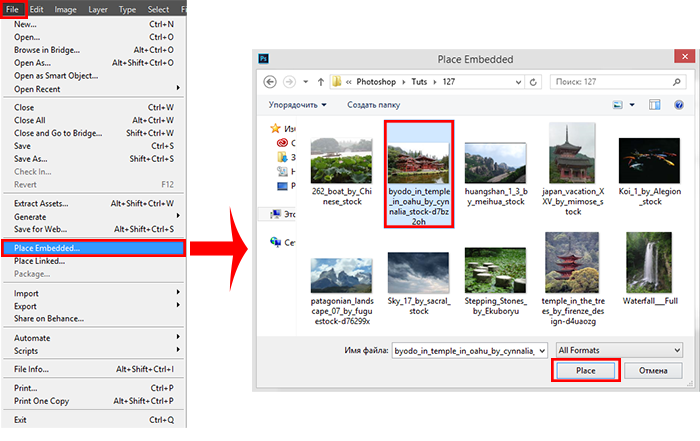Click the search magnifier icon

coord(677,82)
